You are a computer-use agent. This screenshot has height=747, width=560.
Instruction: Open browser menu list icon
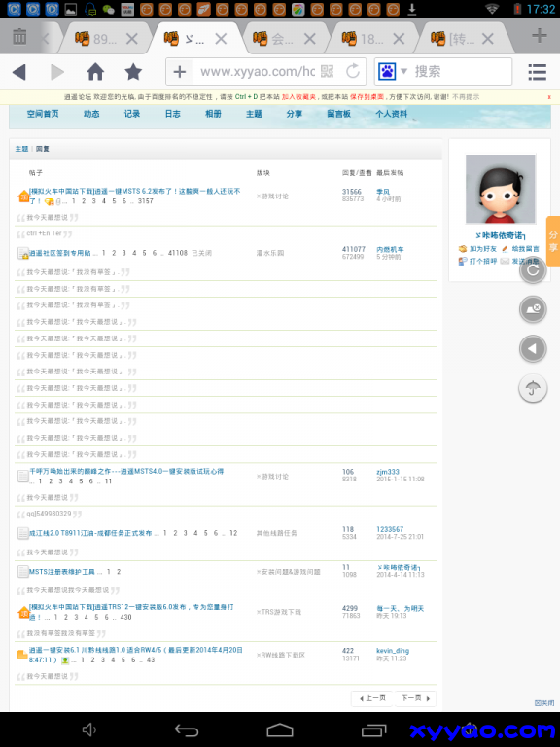coord(537,72)
